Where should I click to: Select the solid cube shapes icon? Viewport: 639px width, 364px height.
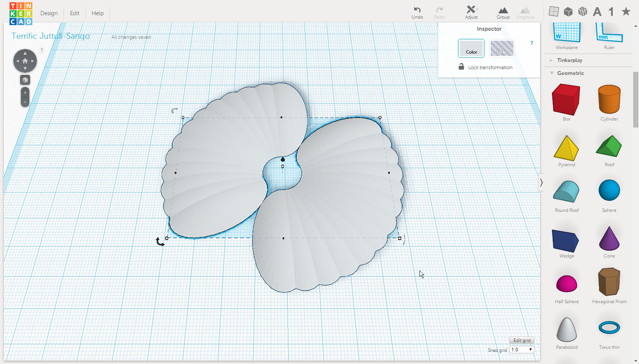click(x=568, y=12)
